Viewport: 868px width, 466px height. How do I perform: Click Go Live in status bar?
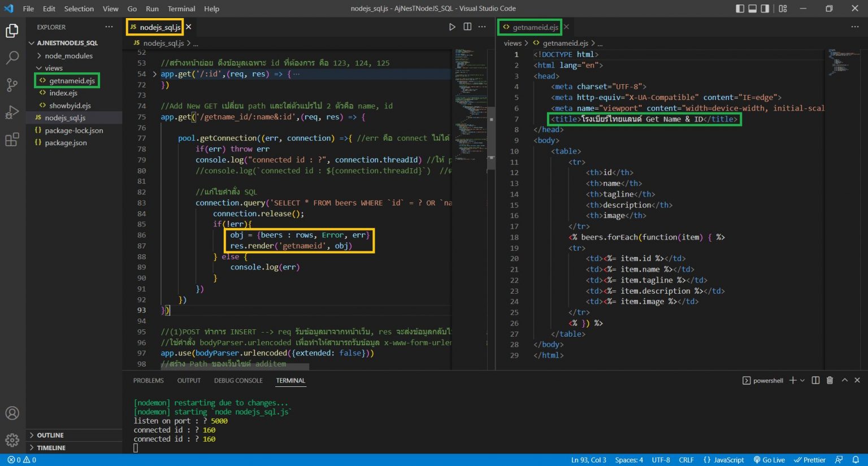[x=769, y=460]
